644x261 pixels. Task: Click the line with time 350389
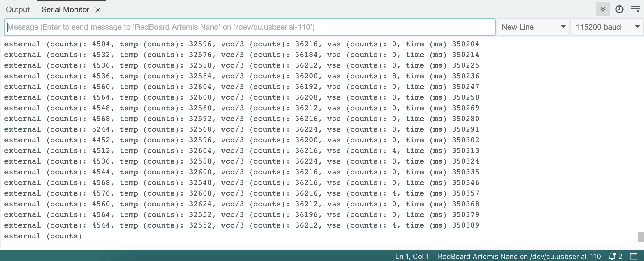[x=242, y=225]
